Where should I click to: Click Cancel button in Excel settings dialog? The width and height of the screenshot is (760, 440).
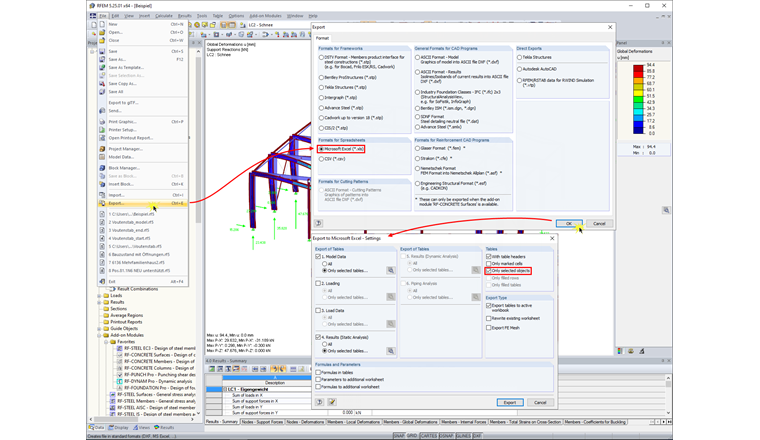540,402
